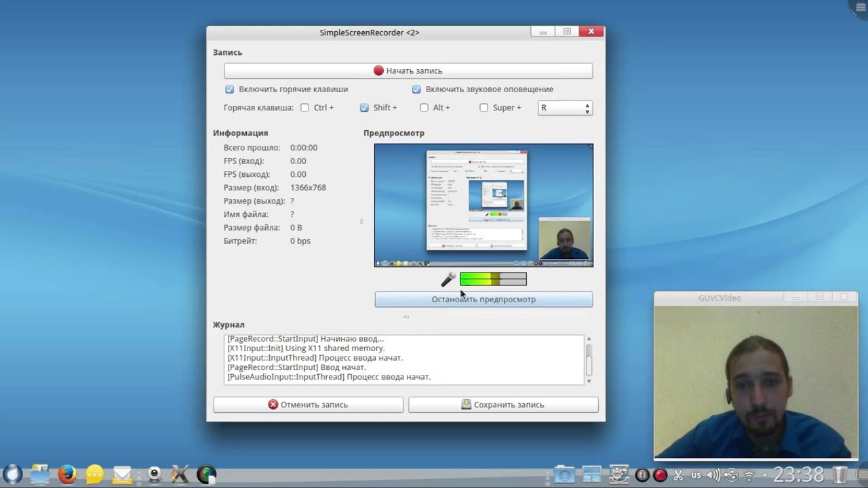
Task: Click 'Остановить предпросмотр' button
Action: [484, 299]
